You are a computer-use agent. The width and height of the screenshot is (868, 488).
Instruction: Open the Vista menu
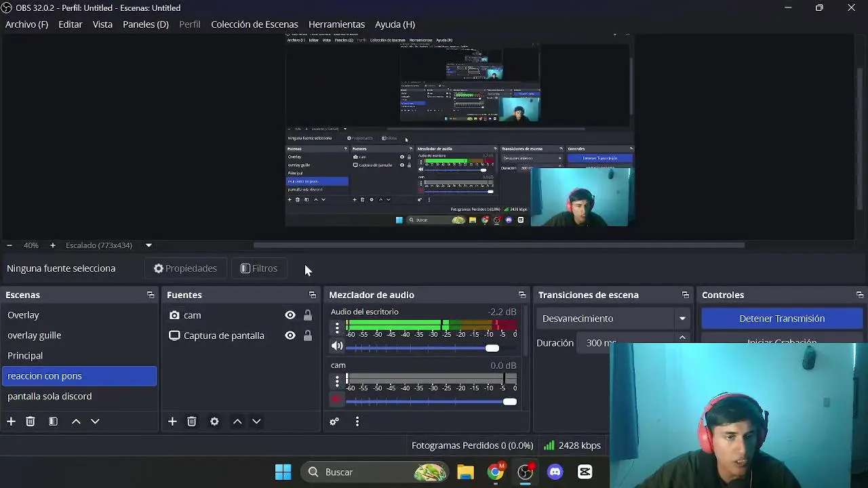(102, 24)
